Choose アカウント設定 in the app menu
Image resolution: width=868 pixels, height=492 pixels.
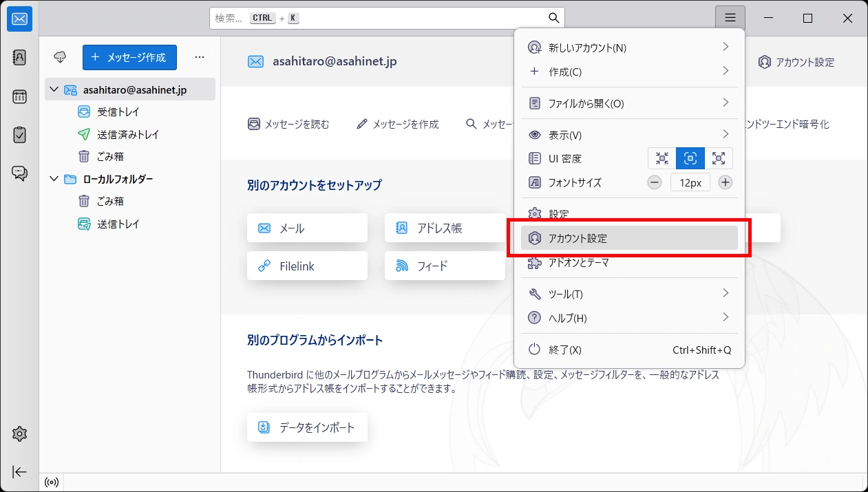tap(629, 238)
